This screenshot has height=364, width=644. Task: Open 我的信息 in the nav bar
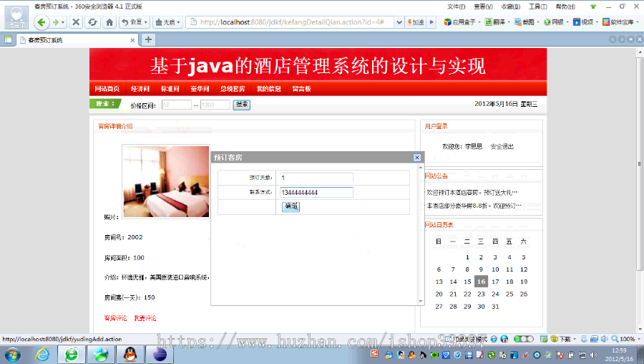[268, 89]
